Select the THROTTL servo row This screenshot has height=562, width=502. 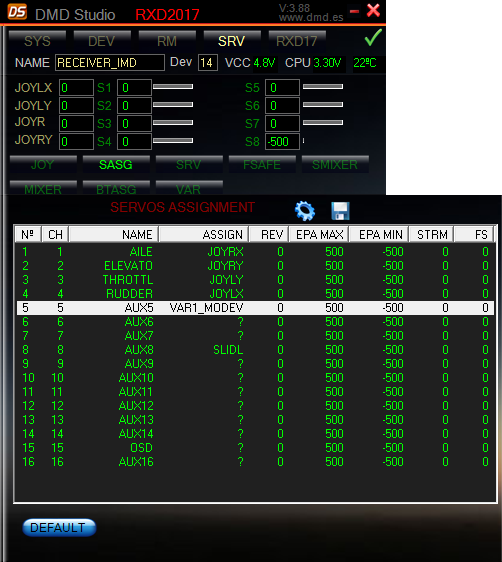(x=255, y=280)
